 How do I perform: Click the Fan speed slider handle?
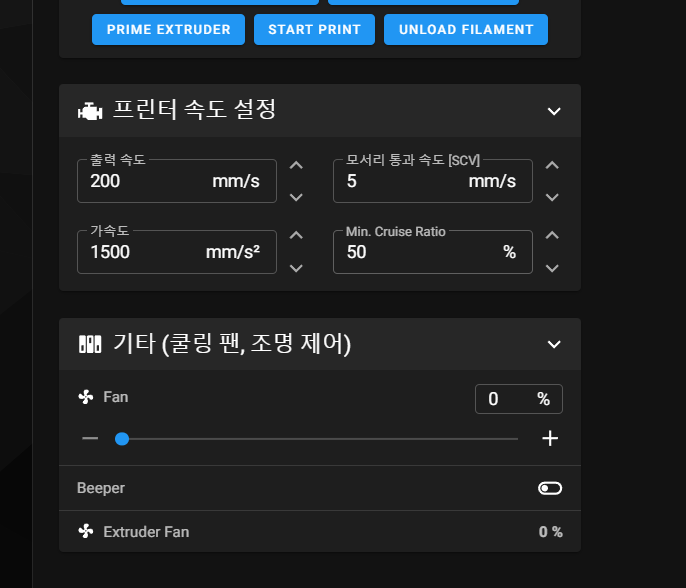tap(122, 438)
